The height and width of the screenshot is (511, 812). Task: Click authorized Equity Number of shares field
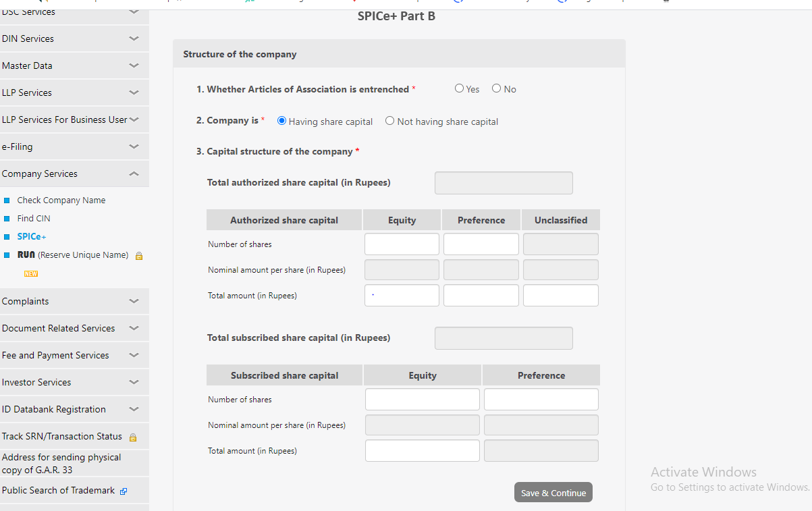(402, 244)
